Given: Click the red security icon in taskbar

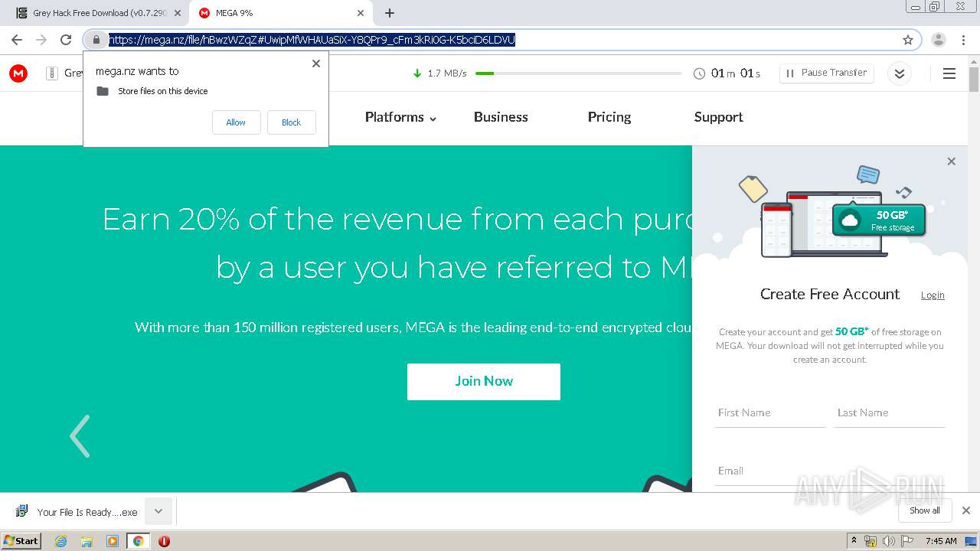Looking at the screenshot, I should click(x=164, y=541).
